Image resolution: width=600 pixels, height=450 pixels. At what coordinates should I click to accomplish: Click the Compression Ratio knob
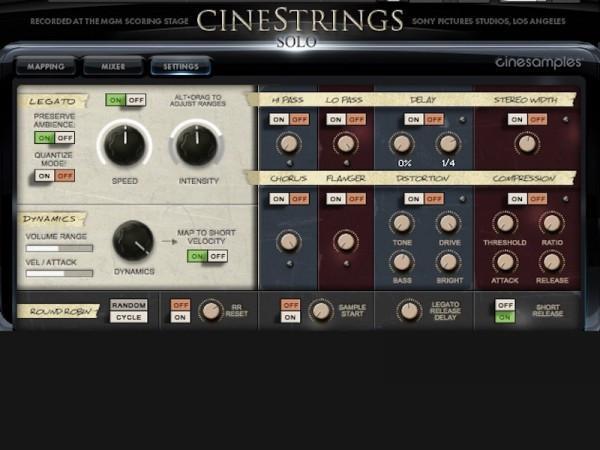pos(551,223)
